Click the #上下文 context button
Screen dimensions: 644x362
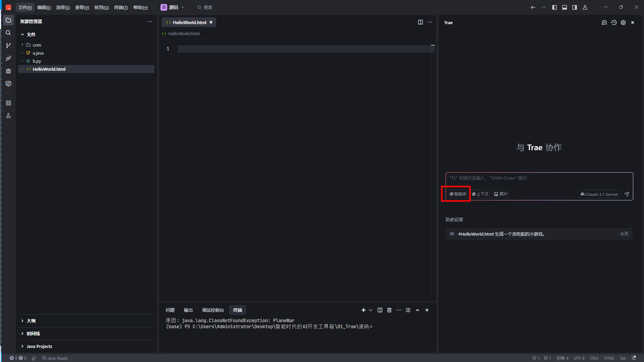(x=480, y=194)
